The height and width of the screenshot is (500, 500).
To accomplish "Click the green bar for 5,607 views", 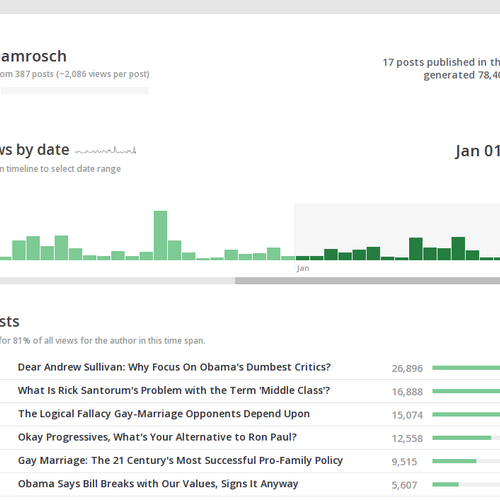I will [x=446, y=484].
